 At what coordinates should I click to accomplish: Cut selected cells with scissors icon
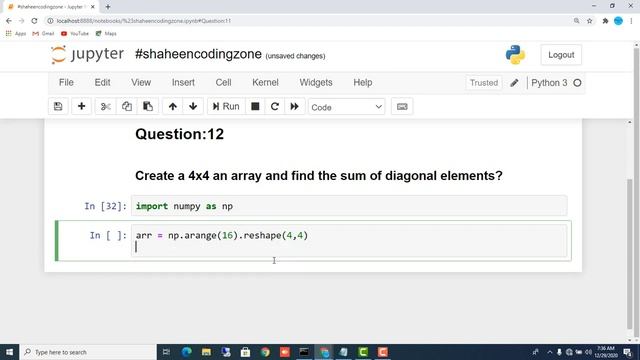pyautogui.click(x=105, y=107)
